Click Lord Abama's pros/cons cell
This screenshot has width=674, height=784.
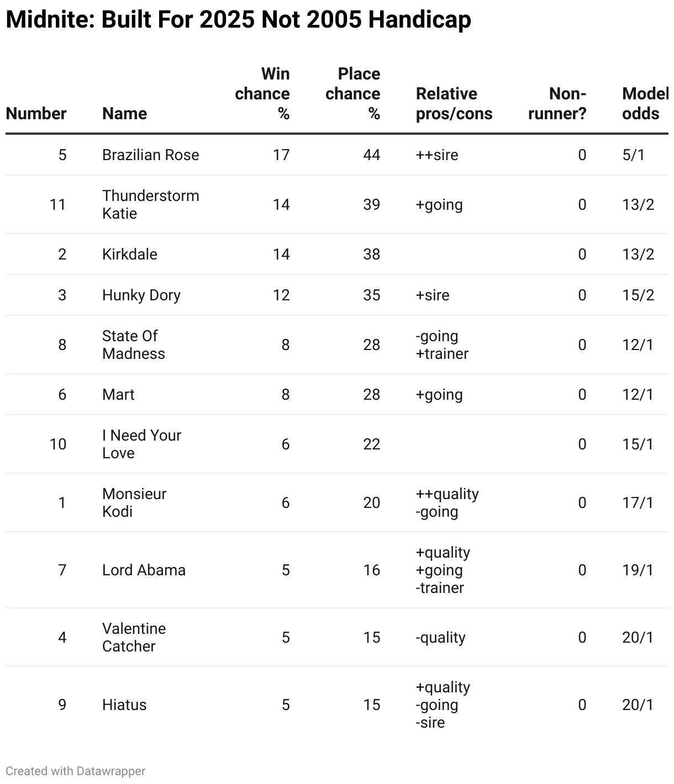443,570
